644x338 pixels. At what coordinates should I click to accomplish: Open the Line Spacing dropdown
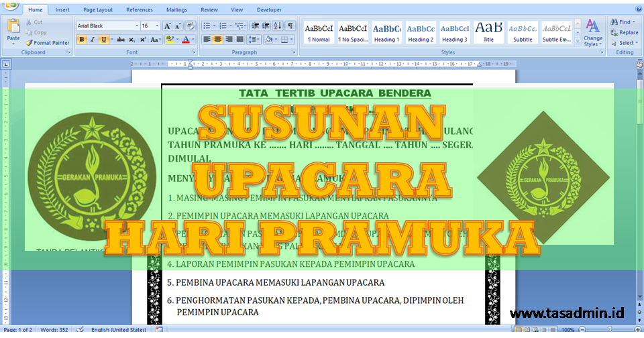[x=254, y=40]
